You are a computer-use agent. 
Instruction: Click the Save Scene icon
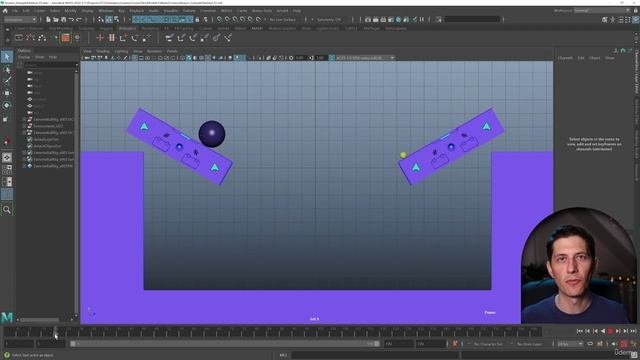[x=64, y=19]
